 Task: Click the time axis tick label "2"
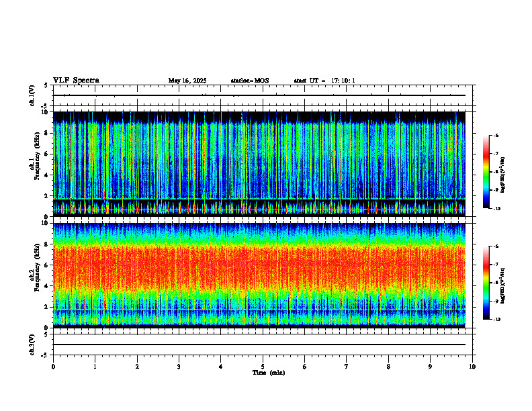137,367
